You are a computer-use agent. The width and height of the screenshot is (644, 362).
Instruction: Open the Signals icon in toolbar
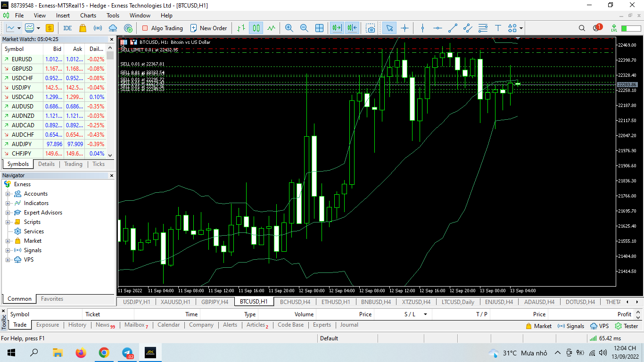(98, 28)
